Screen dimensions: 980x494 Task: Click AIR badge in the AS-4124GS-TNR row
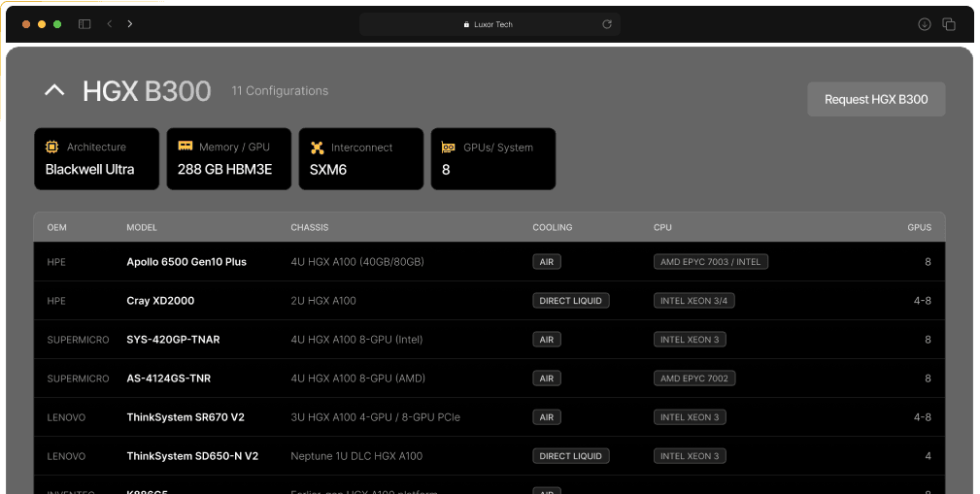coord(547,379)
